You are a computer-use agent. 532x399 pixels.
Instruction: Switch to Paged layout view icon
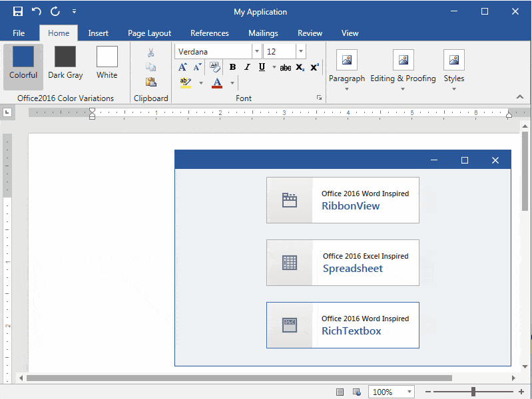pyautogui.click(x=340, y=392)
